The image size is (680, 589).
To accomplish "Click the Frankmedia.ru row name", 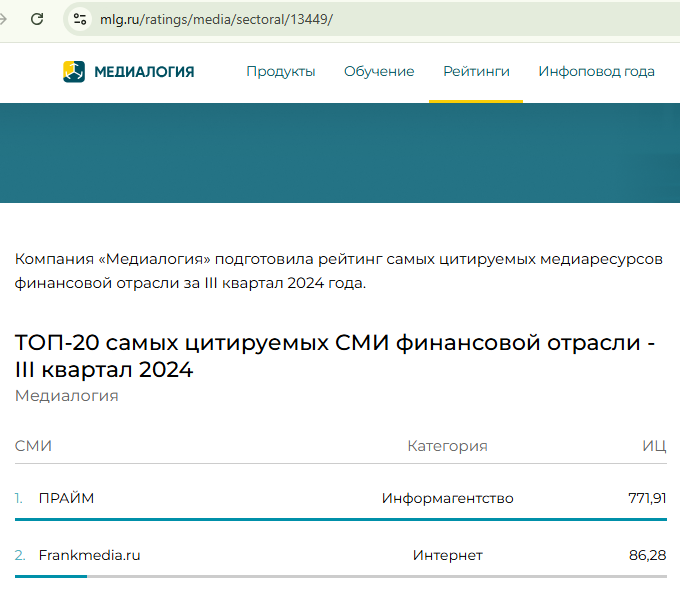I will (x=89, y=555).
